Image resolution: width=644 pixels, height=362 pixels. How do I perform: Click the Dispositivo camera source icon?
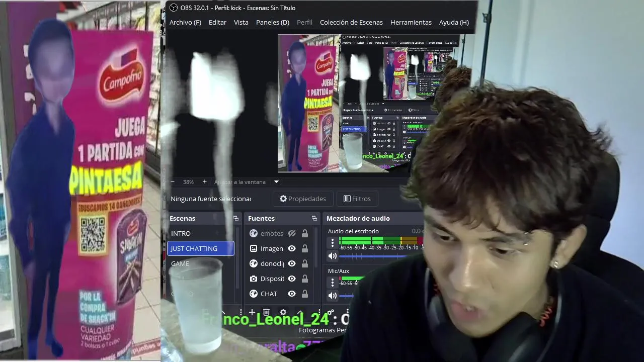254,279
